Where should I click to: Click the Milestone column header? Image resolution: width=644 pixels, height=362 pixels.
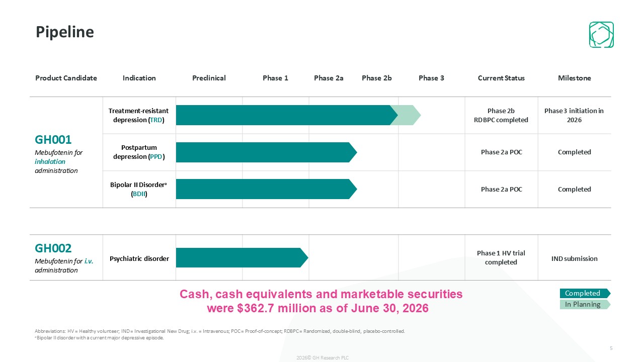pos(575,78)
